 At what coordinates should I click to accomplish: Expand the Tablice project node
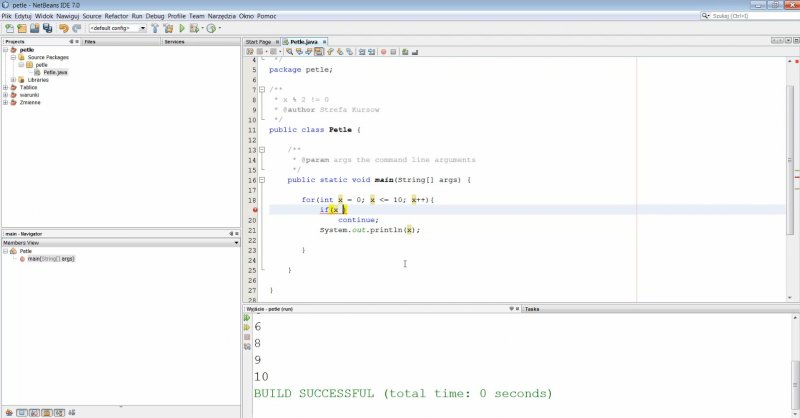coord(6,87)
